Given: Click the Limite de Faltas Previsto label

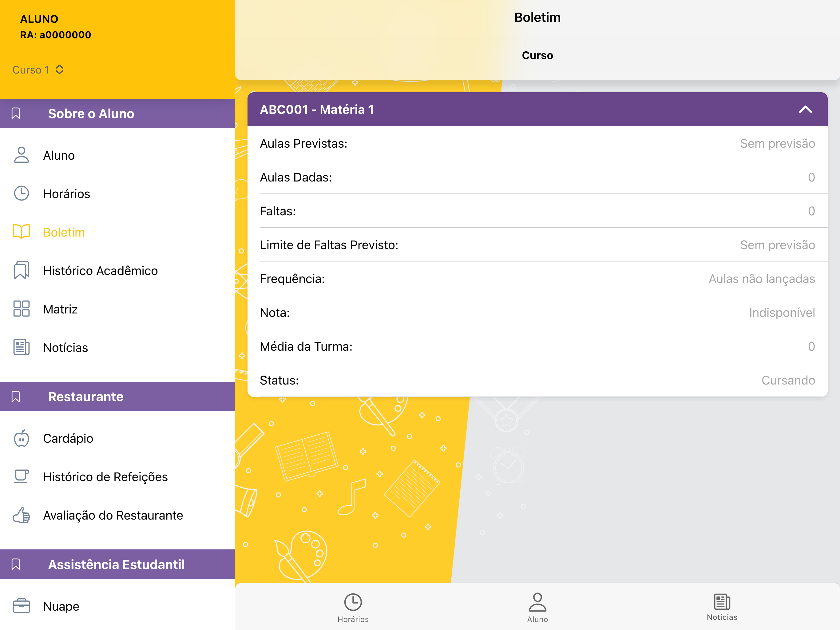Looking at the screenshot, I should (329, 245).
